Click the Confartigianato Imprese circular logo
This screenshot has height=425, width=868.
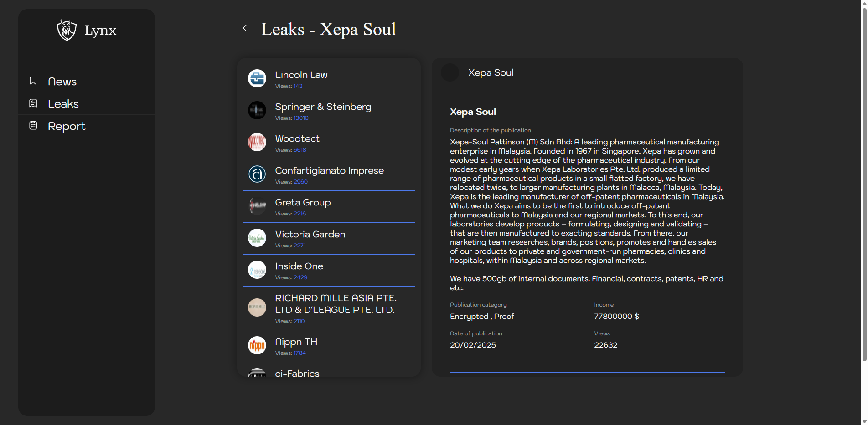pyautogui.click(x=257, y=174)
